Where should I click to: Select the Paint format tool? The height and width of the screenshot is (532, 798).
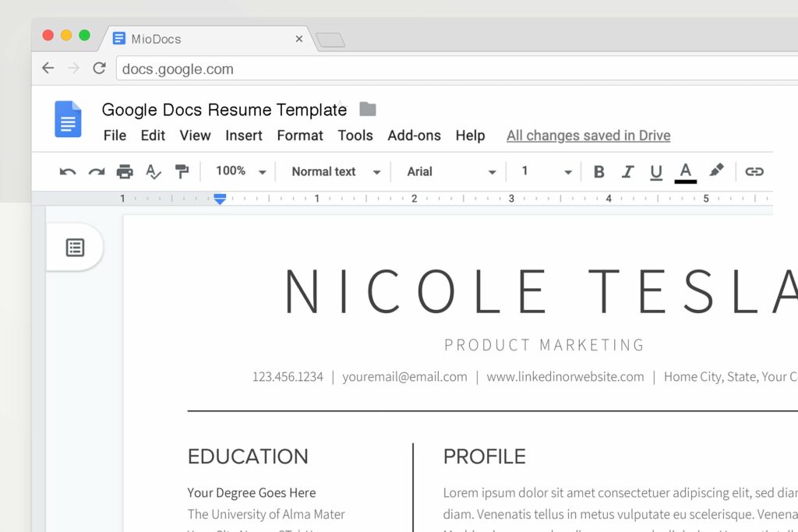point(182,171)
